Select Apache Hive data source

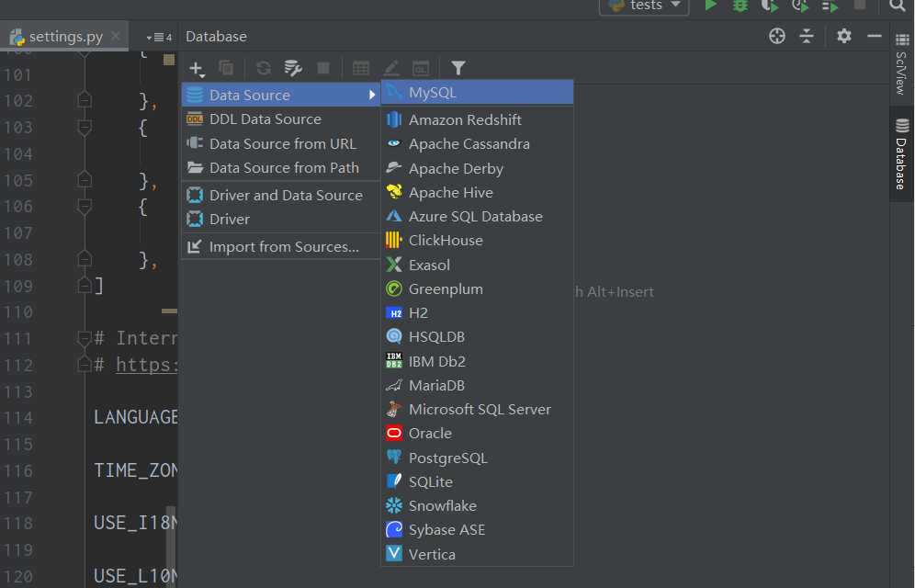point(478,193)
